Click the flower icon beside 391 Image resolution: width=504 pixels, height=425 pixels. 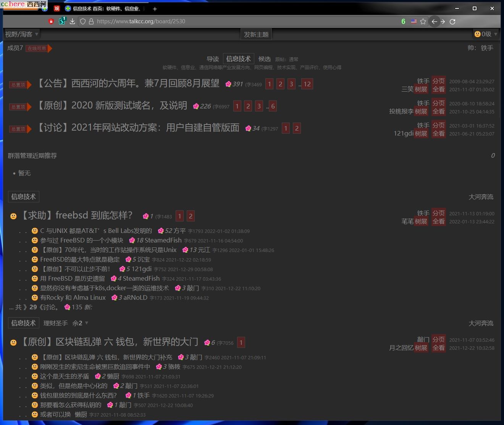tap(228, 84)
